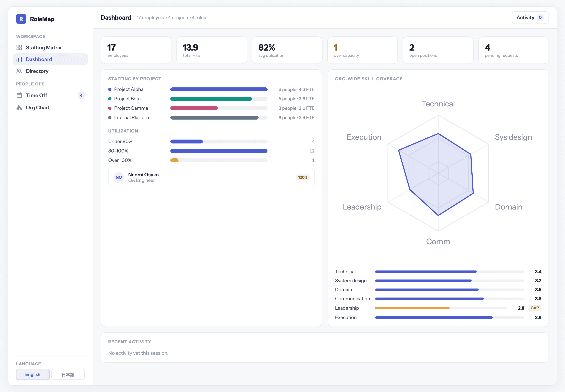Click the Execution skill coverage bar
The width and height of the screenshot is (565, 392).
pyautogui.click(x=449, y=318)
